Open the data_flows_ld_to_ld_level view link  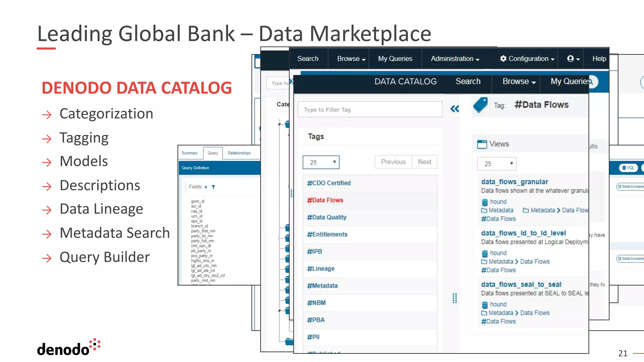pyautogui.click(x=523, y=233)
